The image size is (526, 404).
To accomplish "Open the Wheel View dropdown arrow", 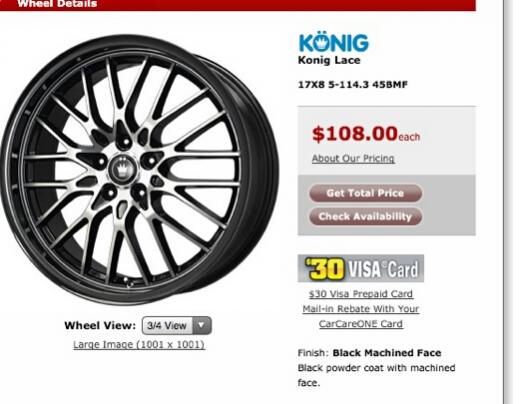I will coord(201,325).
